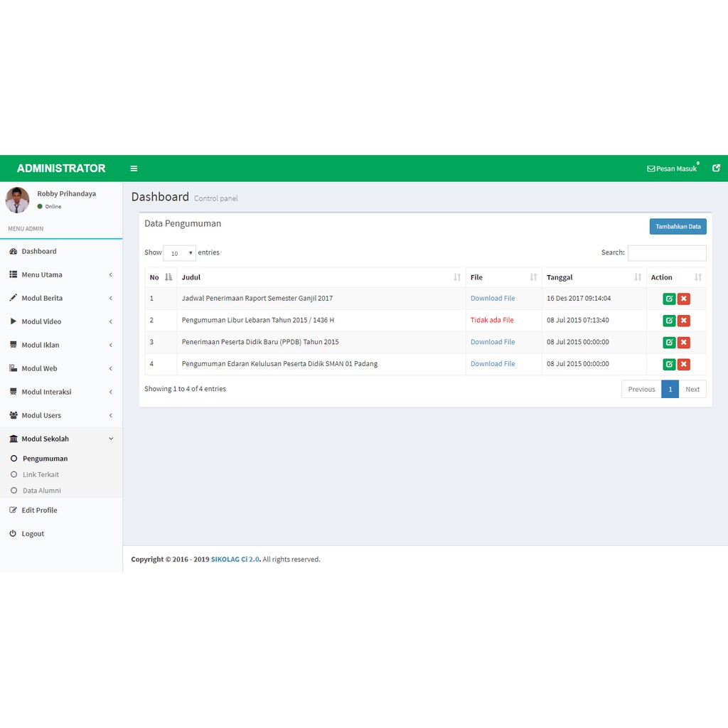Image resolution: width=728 pixels, height=728 pixels.
Task: Sort table by Tanggal column arrows
Action: 638,277
